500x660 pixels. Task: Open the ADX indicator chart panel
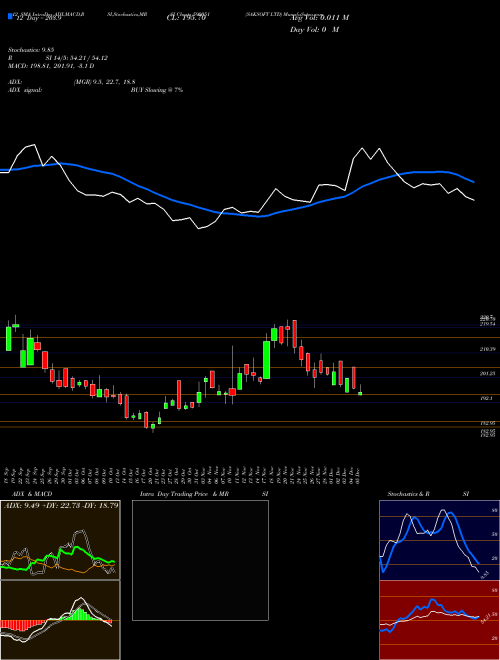[x=60, y=540]
